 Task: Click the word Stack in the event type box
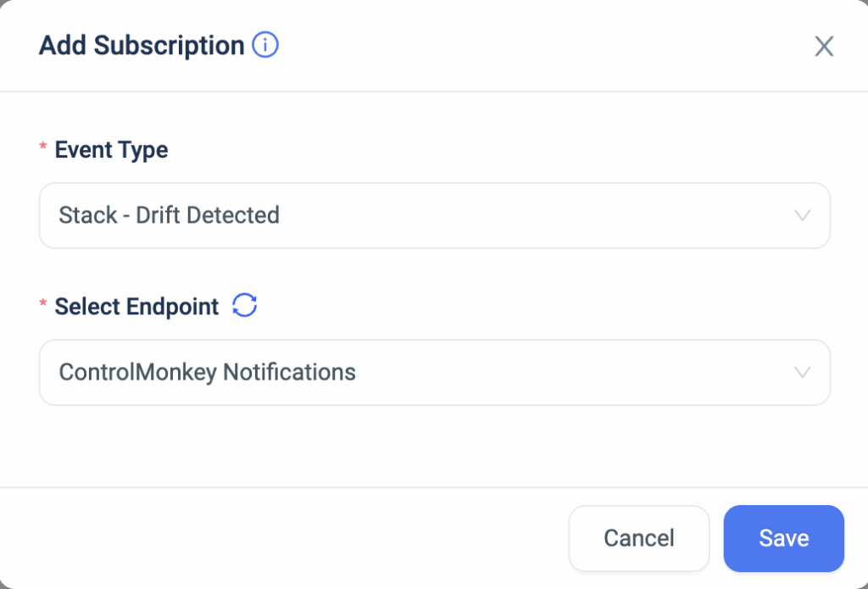[x=88, y=215]
